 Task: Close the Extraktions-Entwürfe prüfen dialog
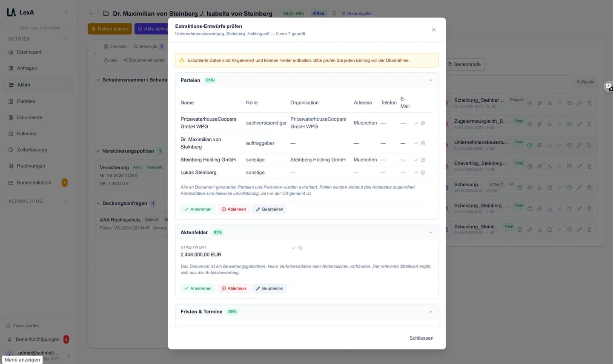434,30
